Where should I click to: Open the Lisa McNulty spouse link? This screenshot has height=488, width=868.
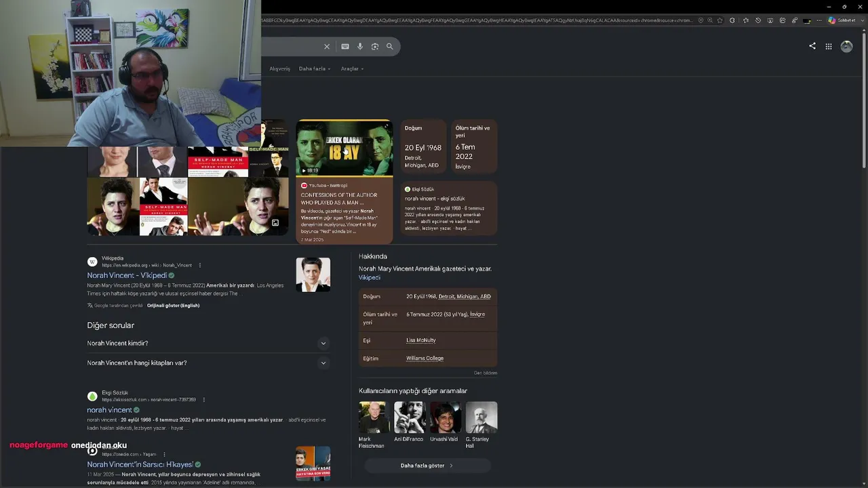[x=421, y=340]
